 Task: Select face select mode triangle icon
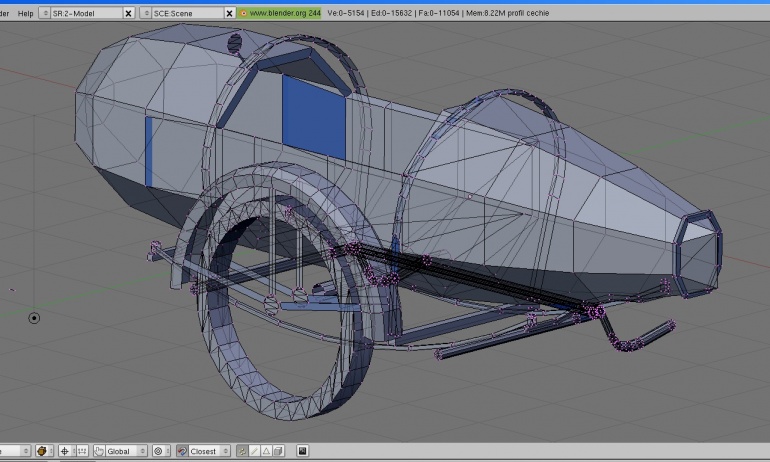click(266, 451)
